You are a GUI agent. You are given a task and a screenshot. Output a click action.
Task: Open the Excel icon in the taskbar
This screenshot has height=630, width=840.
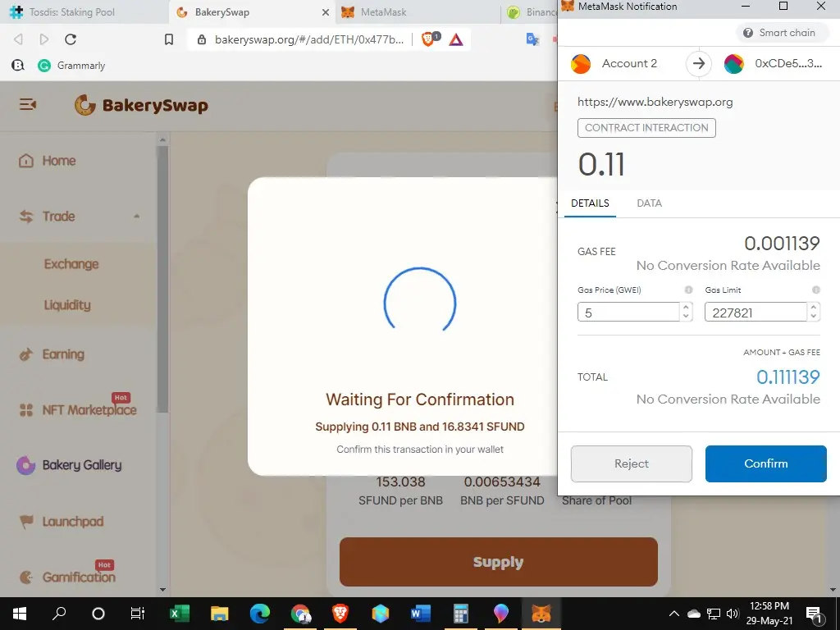(180, 613)
